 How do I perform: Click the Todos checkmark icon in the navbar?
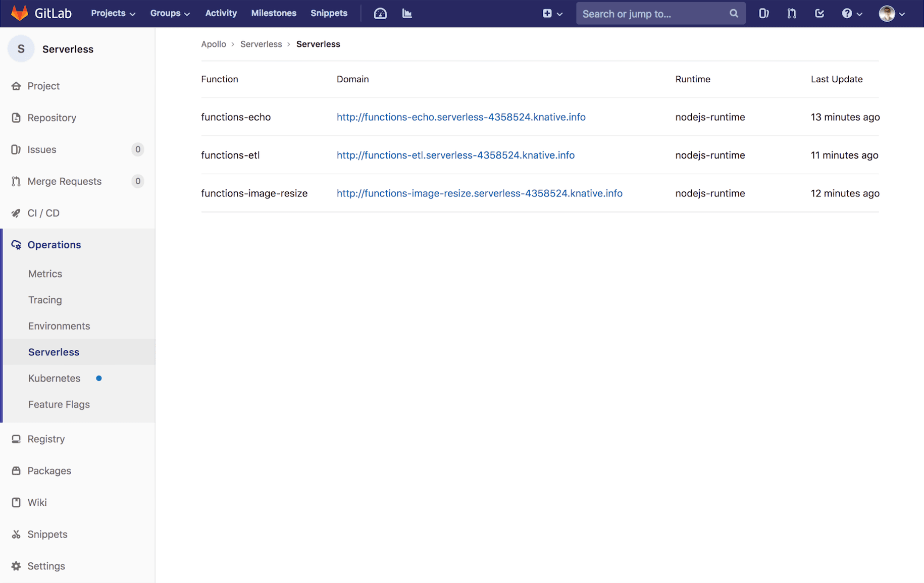pyautogui.click(x=819, y=13)
